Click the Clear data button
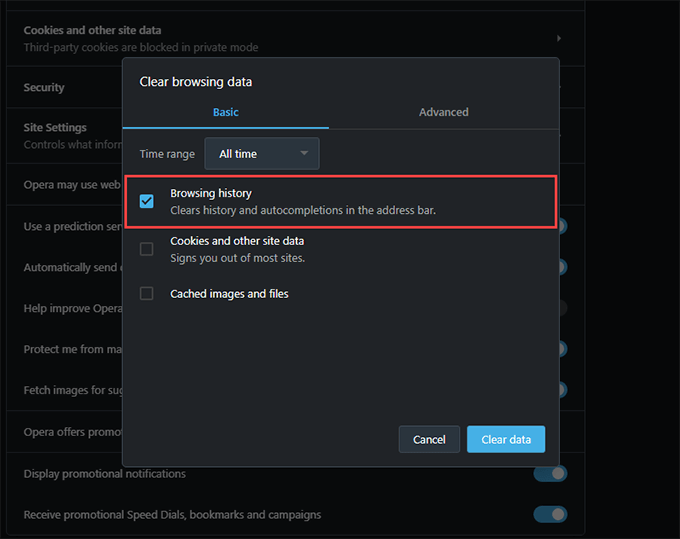 pyautogui.click(x=505, y=440)
